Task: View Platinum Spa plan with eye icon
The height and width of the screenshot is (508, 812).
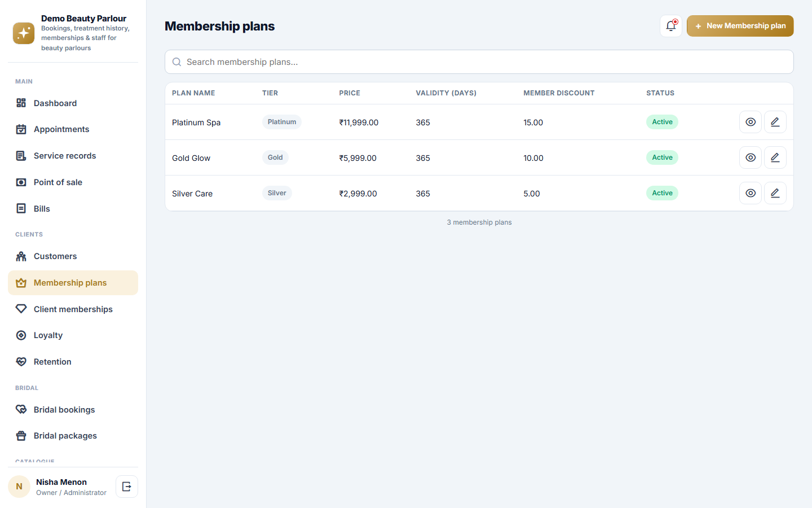Action: [751, 122]
